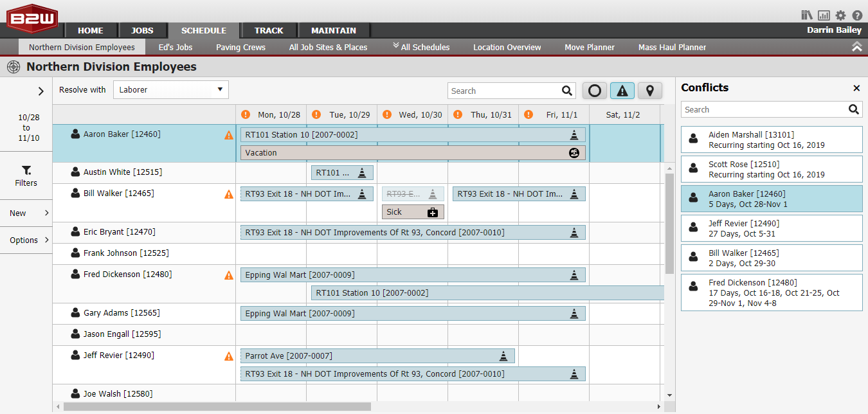Click the conflict warning triangle beside Bill Walker

coord(229,194)
